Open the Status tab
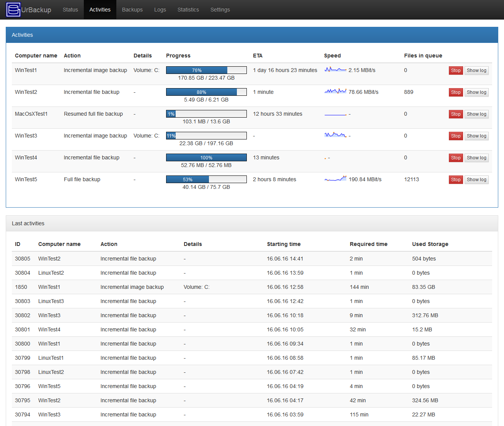Screen dimensions: 504x426 70,10
